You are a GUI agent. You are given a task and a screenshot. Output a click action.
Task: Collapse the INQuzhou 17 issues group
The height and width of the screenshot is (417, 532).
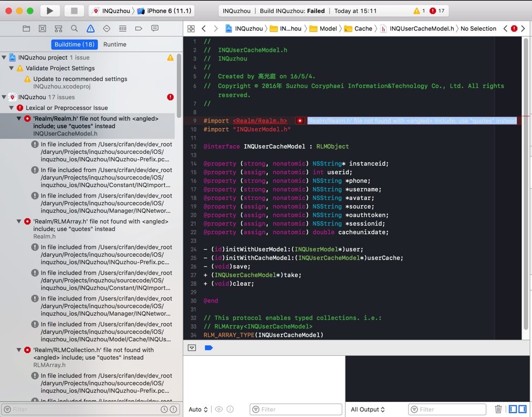coord(4,97)
